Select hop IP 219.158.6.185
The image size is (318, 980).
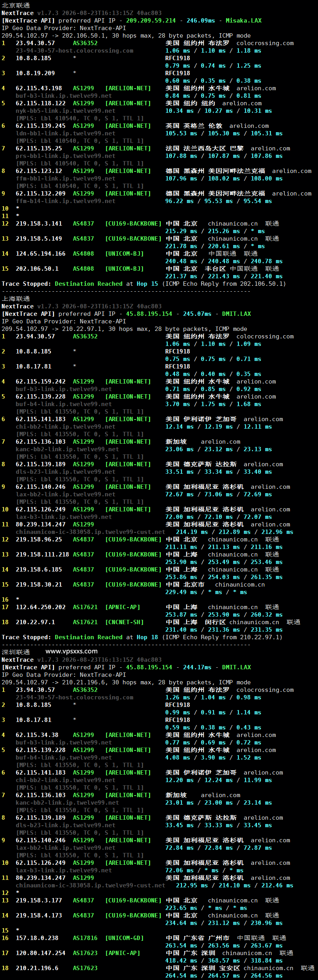tap(39, 570)
